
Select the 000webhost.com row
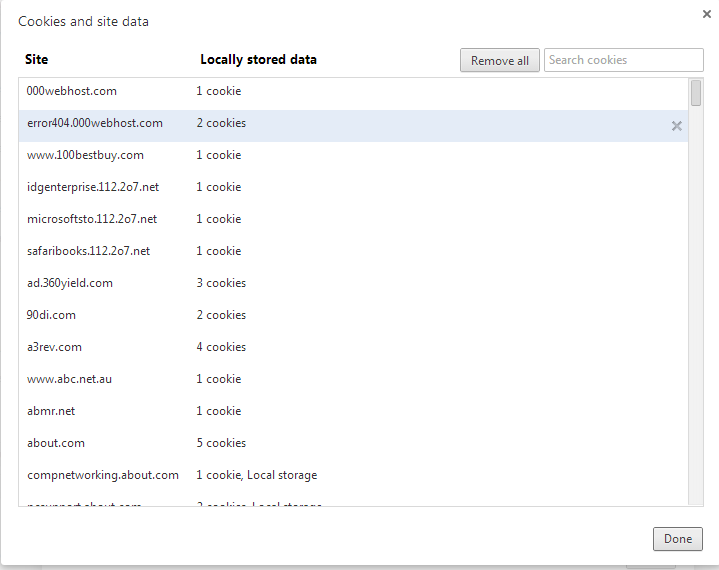pyautogui.click(x=353, y=94)
